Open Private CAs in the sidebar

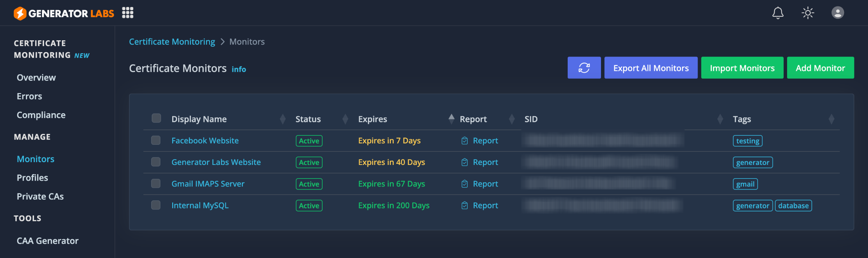point(40,197)
